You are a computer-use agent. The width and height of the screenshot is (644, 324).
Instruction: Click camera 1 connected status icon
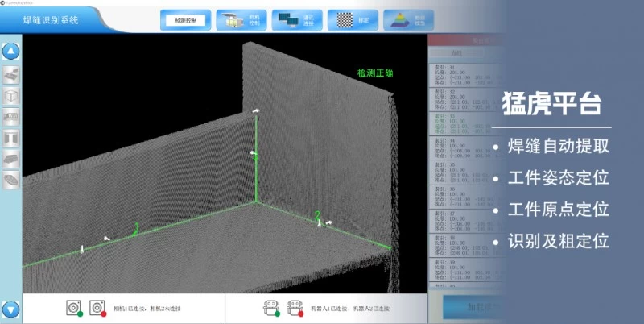pos(74,308)
